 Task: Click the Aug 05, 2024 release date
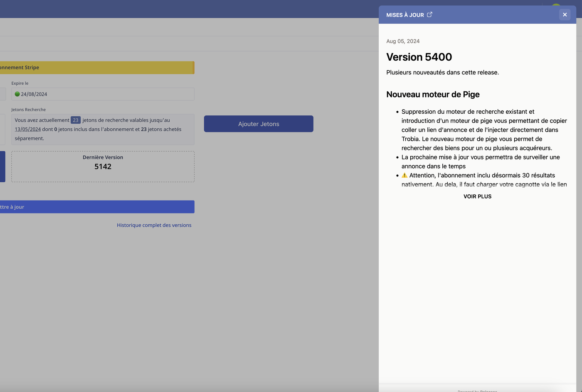[x=403, y=41]
